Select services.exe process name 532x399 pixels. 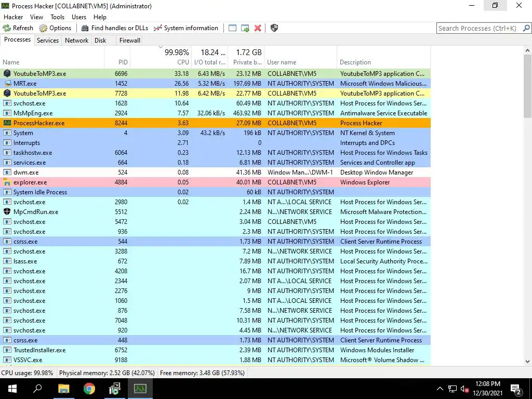point(30,163)
